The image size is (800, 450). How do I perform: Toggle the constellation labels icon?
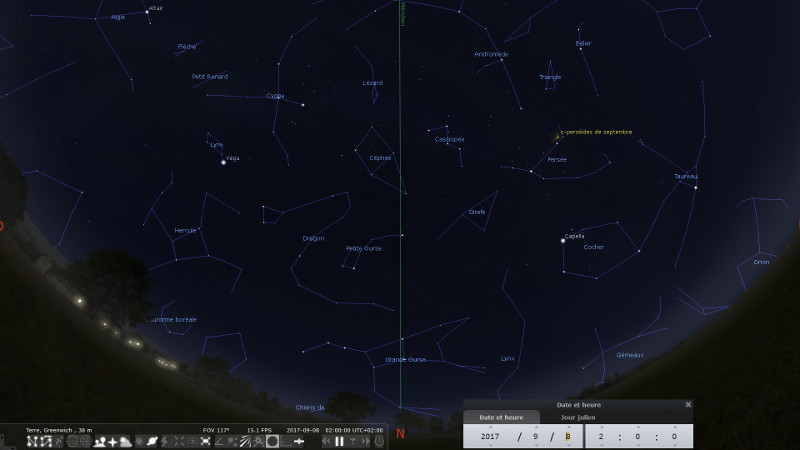[x=46, y=441]
